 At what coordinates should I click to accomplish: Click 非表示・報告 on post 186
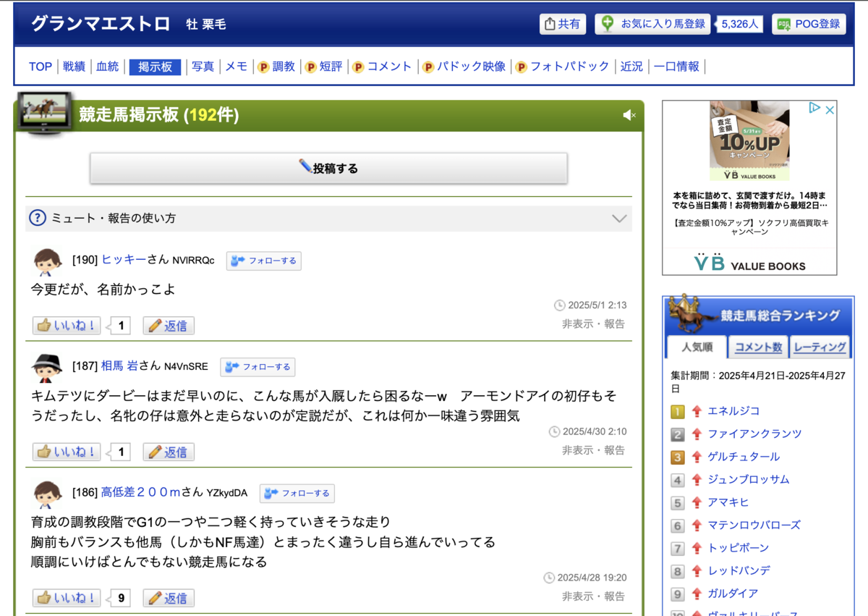593,596
